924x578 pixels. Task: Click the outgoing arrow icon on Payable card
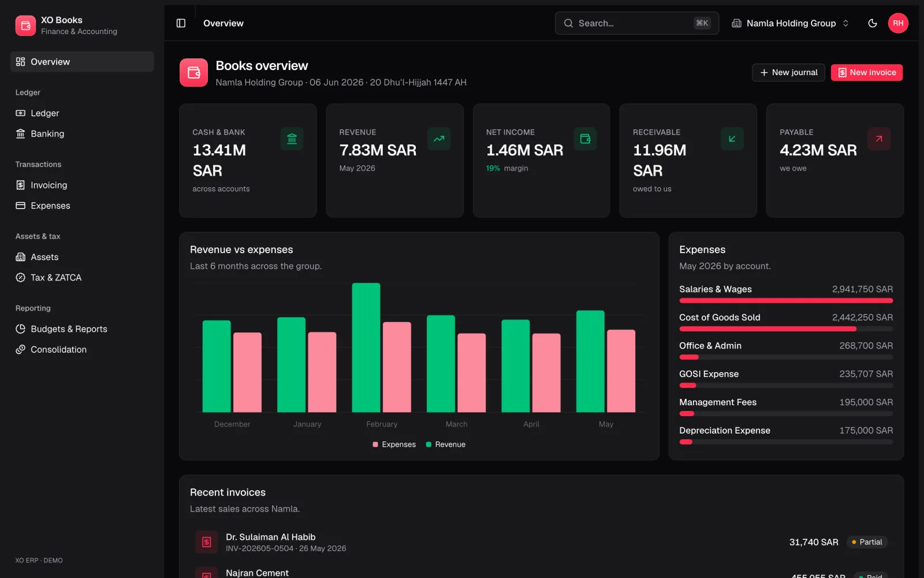[879, 139]
